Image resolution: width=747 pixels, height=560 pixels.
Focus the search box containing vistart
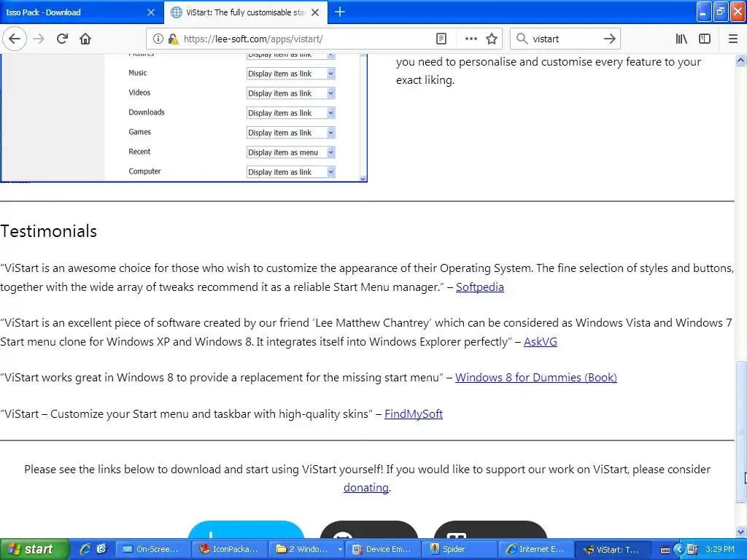565,39
